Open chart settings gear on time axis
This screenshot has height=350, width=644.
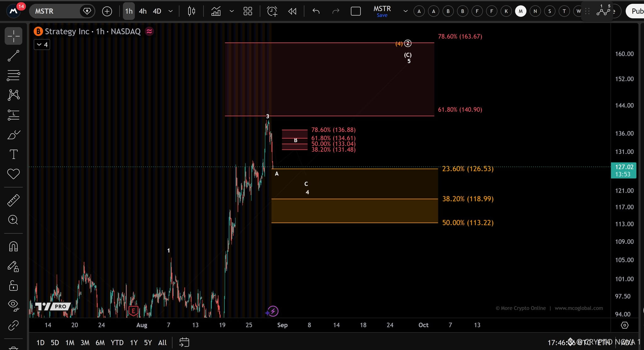(625, 325)
